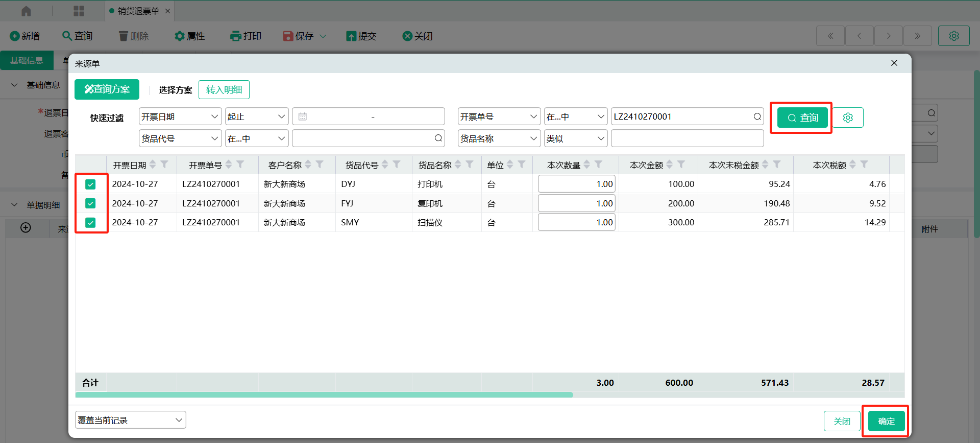Confirm with the 确定 button
This screenshot has width=980, height=443.
tap(887, 421)
